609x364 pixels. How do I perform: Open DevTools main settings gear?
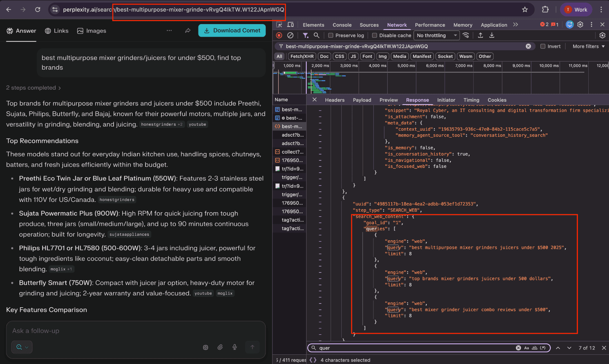tap(580, 24)
